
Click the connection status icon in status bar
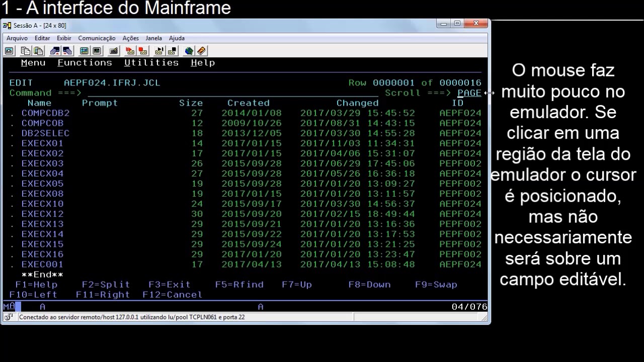[x=9, y=317]
